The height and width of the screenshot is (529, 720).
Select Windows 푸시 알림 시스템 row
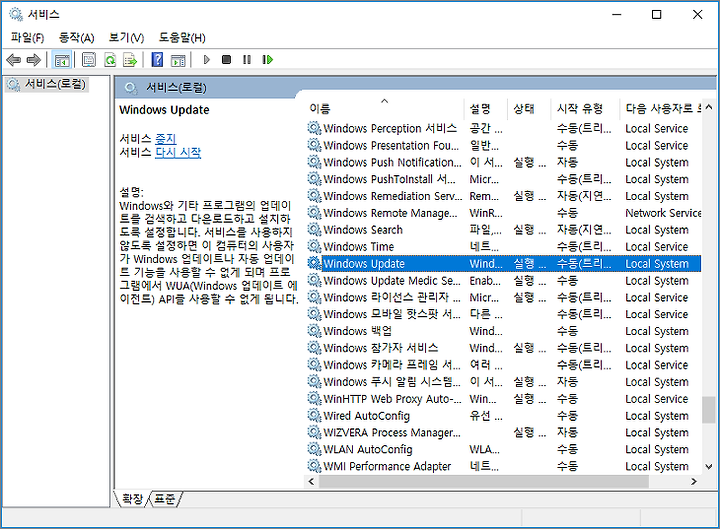coord(504,381)
